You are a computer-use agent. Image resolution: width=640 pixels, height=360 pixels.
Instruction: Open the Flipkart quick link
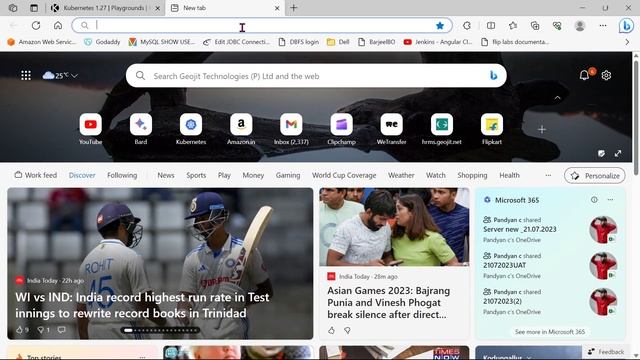click(492, 129)
